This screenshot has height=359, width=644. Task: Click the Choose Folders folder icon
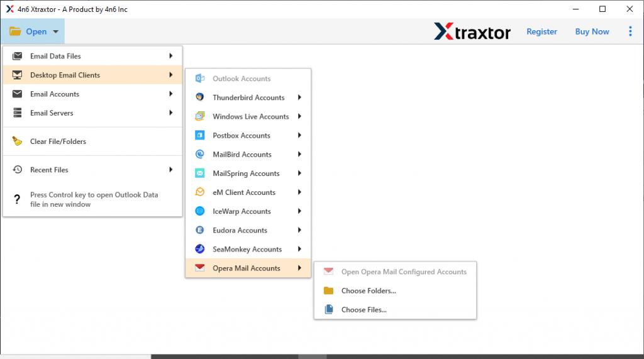tap(328, 290)
